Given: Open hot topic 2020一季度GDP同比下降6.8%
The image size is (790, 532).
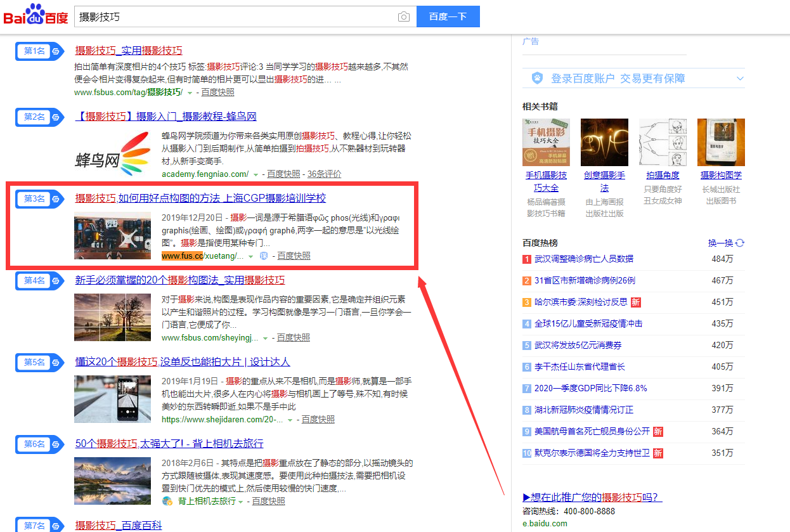Looking at the screenshot, I should coord(590,388).
